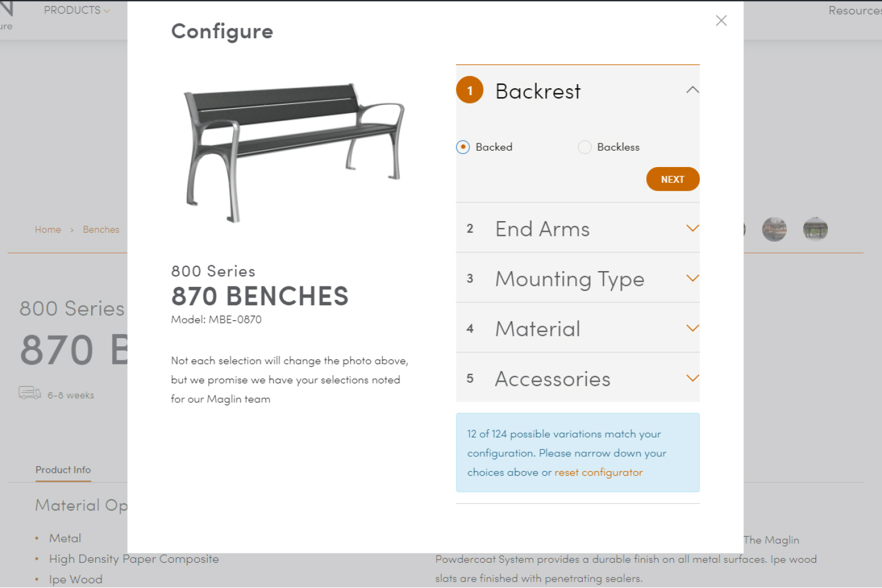Collapse the Backrest section chevron

(x=693, y=90)
